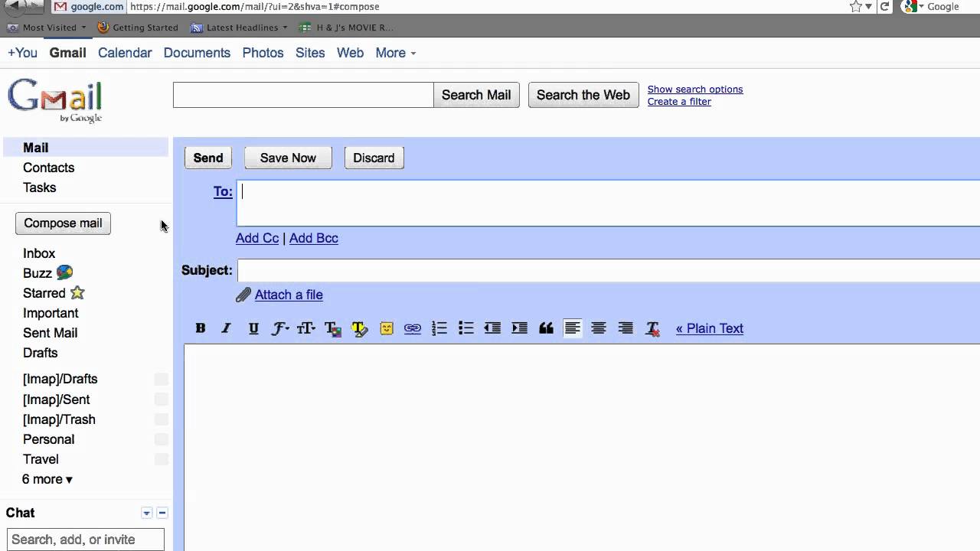Add Cc recipients field
Image resolution: width=980 pixels, height=551 pixels.
tap(257, 238)
